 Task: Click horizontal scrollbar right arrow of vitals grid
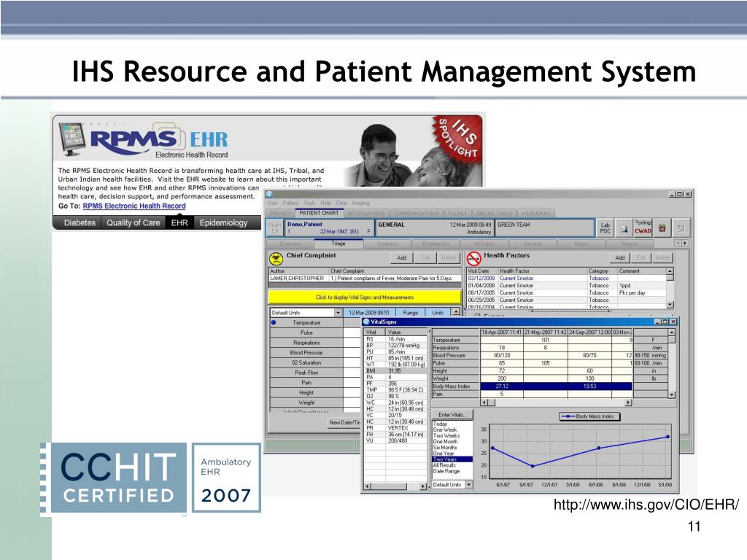point(628,402)
